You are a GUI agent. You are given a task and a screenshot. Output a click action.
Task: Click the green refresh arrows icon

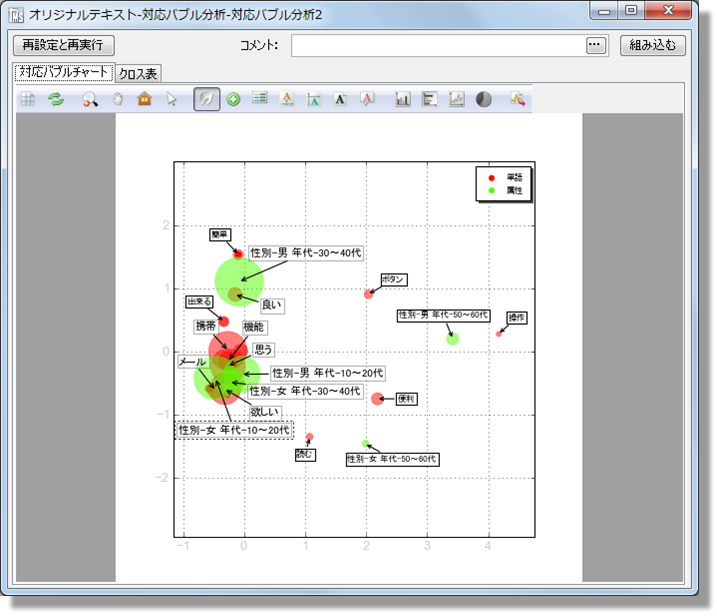click(x=56, y=99)
